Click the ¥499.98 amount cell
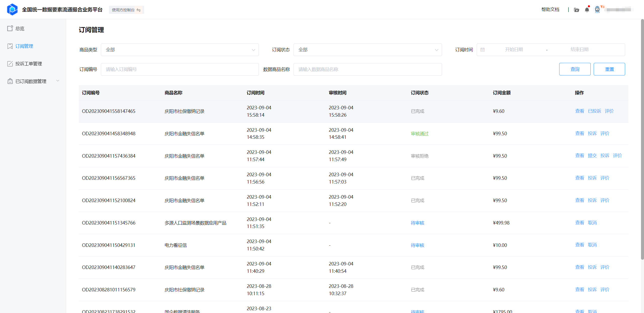Image resolution: width=644 pixels, height=313 pixels. click(501, 223)
